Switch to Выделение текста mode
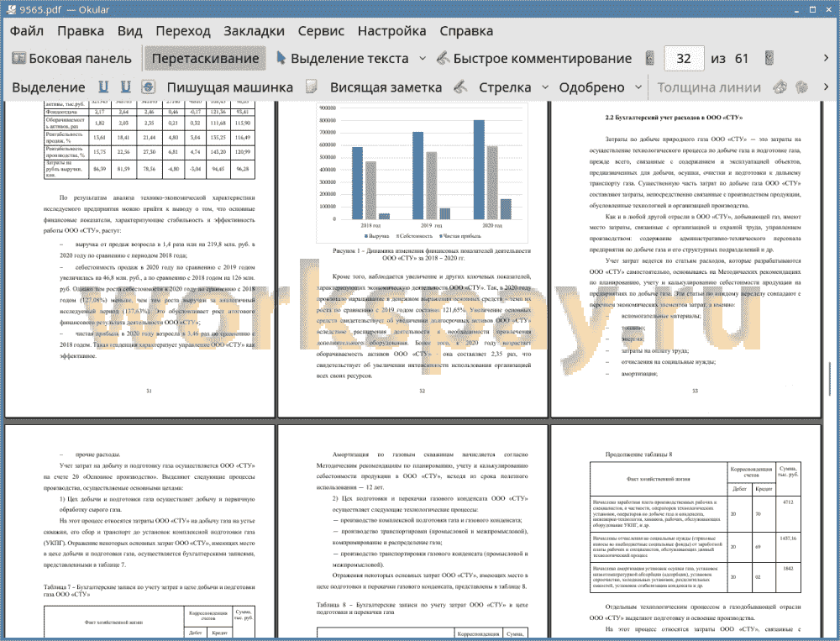Image resolution: width=840 pixels, height=641 pixels. pos(343,58)
